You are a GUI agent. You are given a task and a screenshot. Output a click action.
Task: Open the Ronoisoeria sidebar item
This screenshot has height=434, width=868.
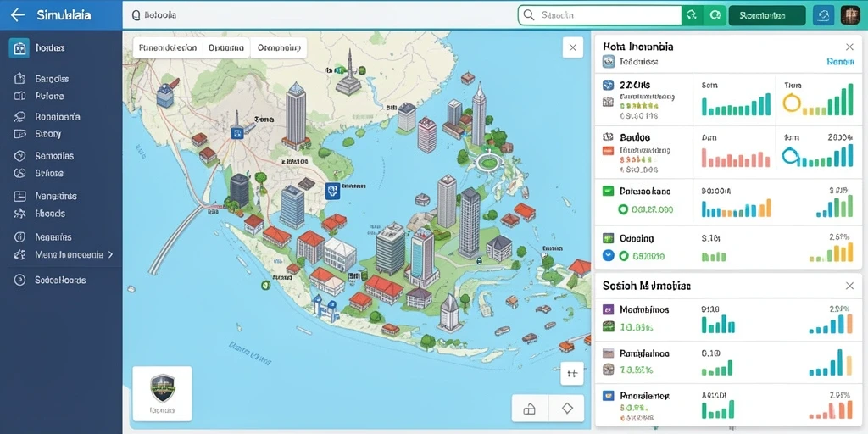(47, 117)
